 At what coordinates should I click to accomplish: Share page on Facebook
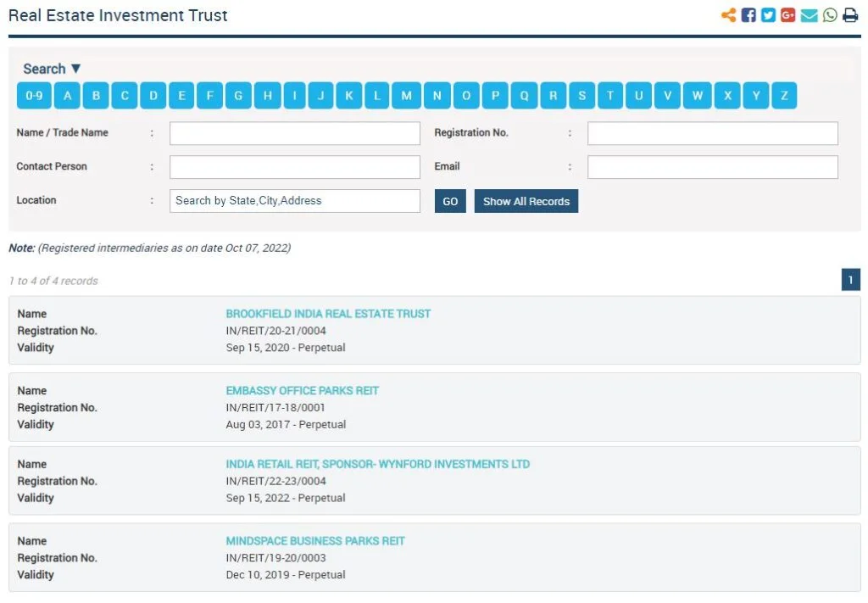point(748,15)
